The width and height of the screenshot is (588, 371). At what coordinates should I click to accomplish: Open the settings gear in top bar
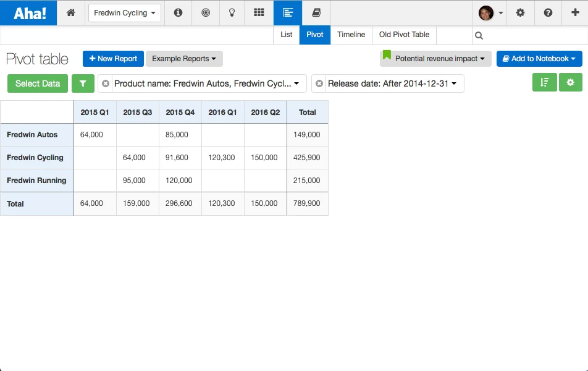[521, 13]
